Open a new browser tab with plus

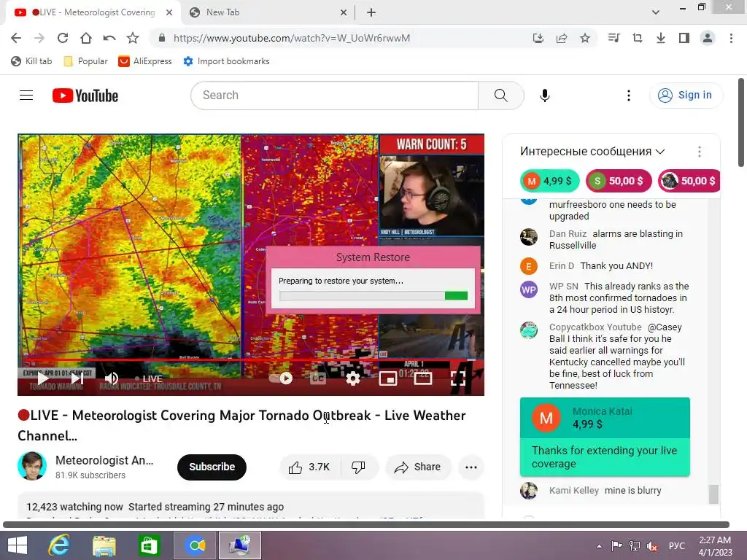coord(371,12)
